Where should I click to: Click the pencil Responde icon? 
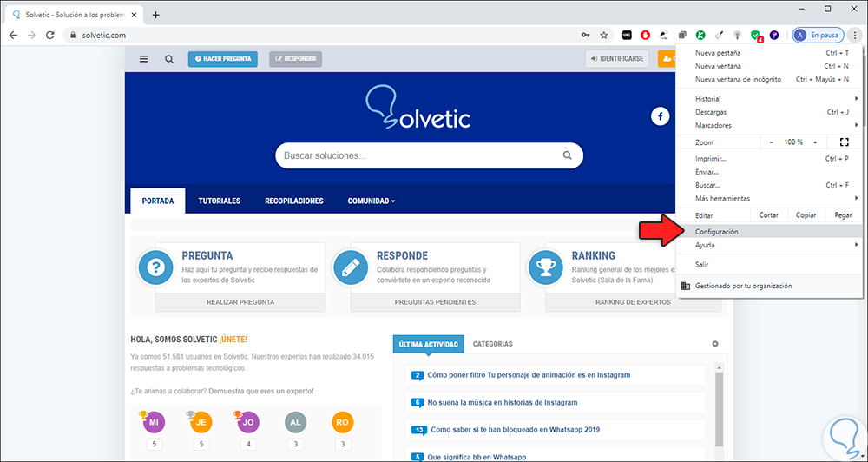pyautogui.click(x=351, y=267)
